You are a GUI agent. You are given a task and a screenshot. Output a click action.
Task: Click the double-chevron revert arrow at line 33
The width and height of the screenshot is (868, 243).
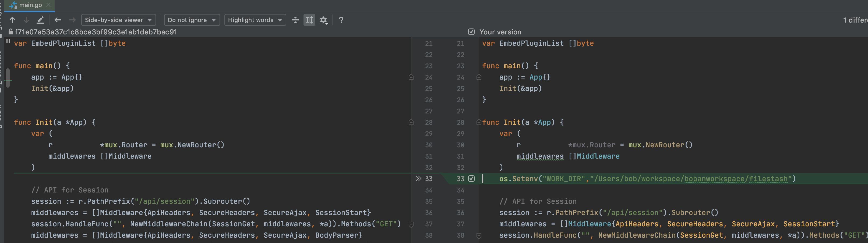[418, 178]
